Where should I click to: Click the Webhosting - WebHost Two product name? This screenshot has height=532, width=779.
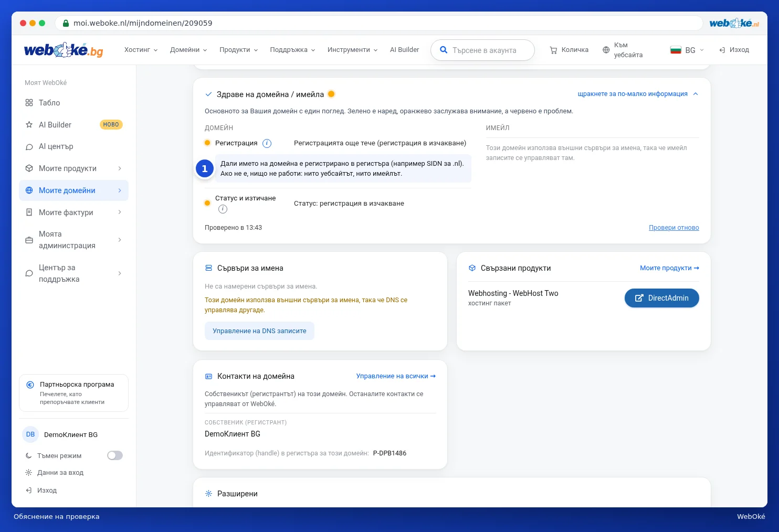click(513, 293)
